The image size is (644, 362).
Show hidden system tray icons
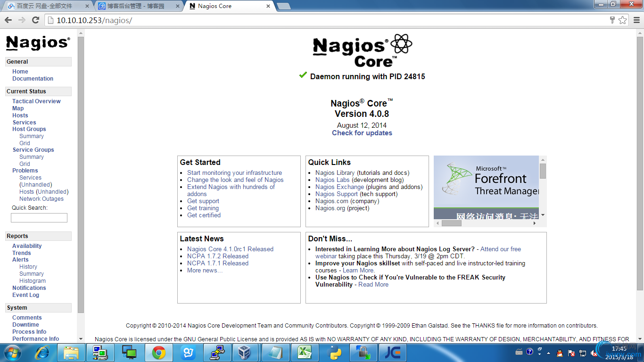pos(548,353)
